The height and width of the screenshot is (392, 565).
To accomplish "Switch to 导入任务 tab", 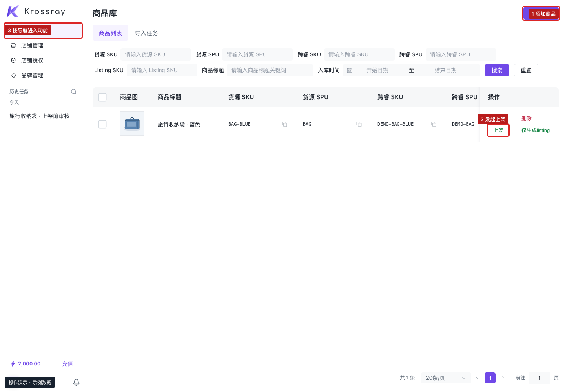I will coord(146,33).
